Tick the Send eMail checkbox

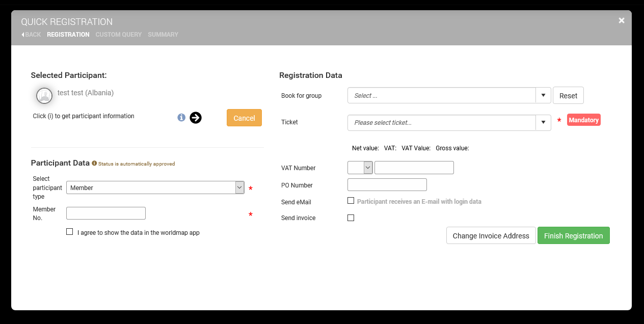pos(351,201)
